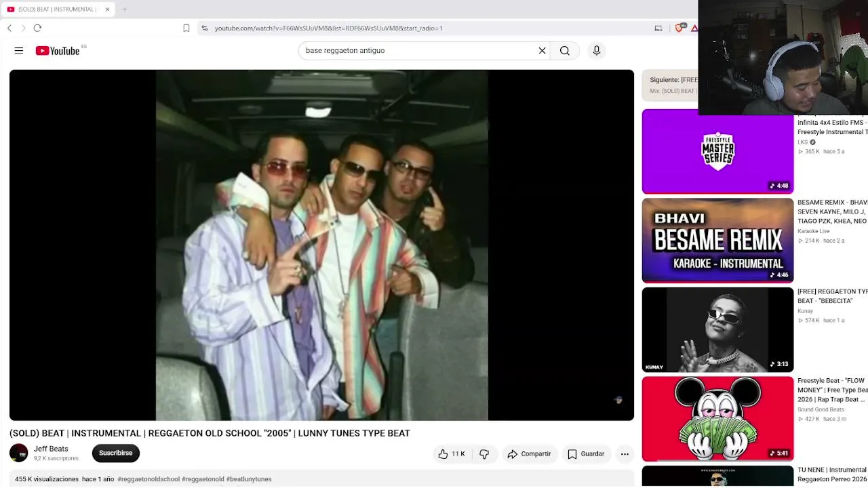View site information in address bar
This screenshot has height=488, width=868.
click(x=204, y=28)
